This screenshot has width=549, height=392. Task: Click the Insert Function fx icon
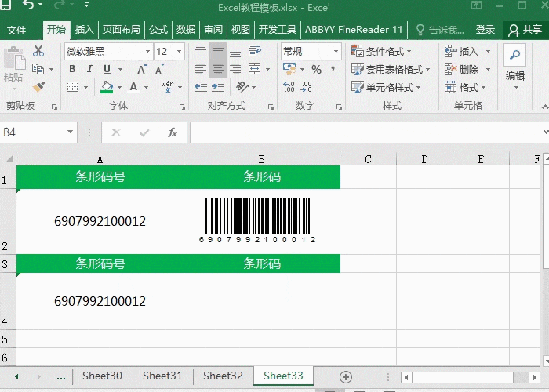point(173,132)
